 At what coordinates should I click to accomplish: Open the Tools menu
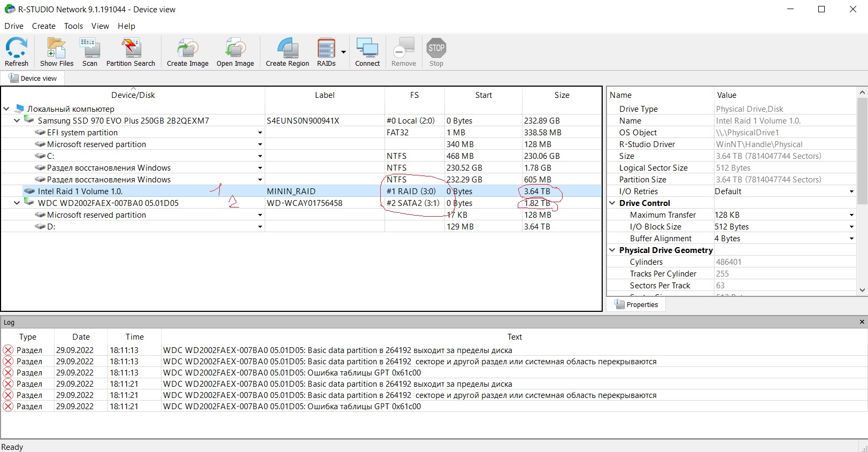click(73, 26)
